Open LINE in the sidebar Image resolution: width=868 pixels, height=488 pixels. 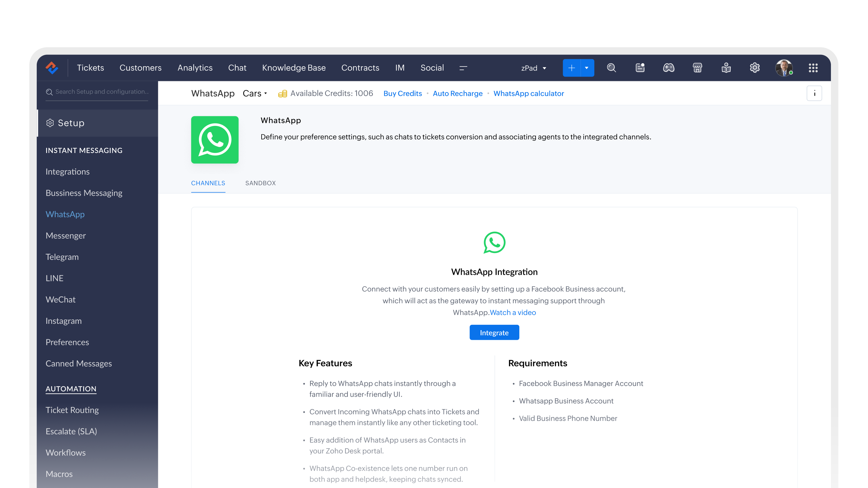54,278
